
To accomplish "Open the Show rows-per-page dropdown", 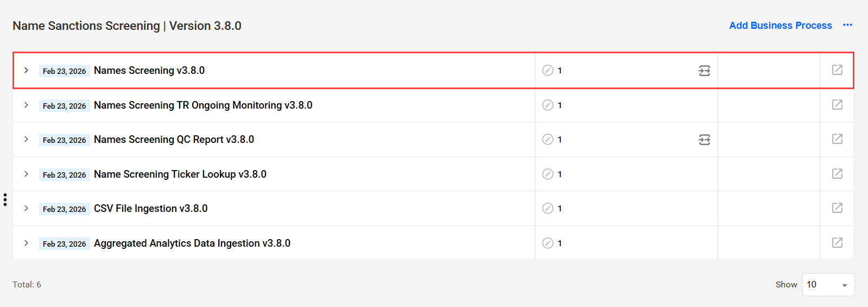I will [x=828, y=285].
